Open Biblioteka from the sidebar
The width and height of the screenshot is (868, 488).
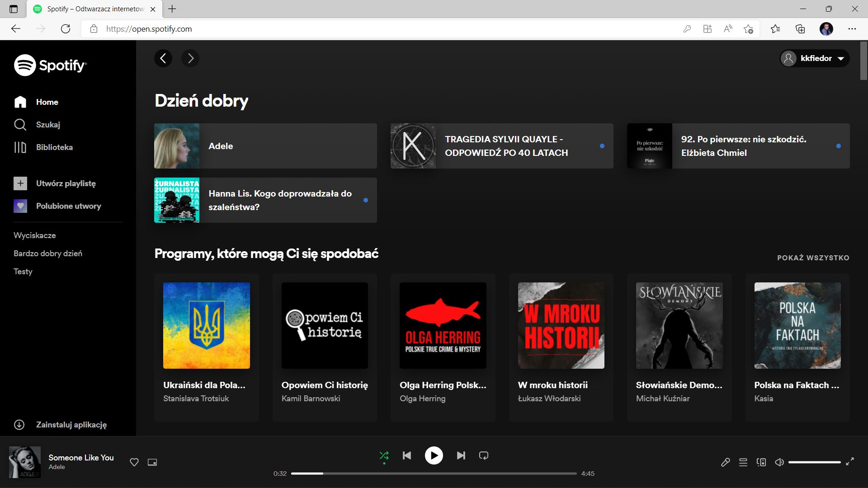point(21,147)
